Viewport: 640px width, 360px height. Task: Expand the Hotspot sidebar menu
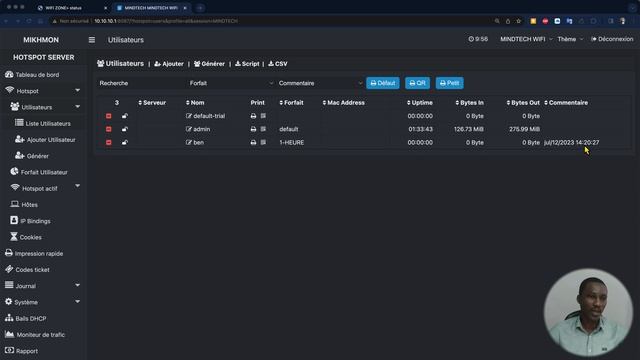point(43,91)
